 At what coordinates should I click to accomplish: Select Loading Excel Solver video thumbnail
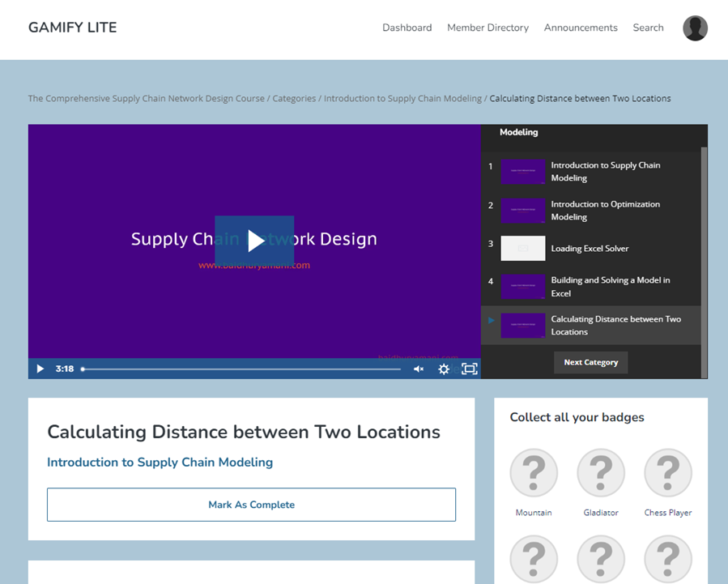(522, 249)
